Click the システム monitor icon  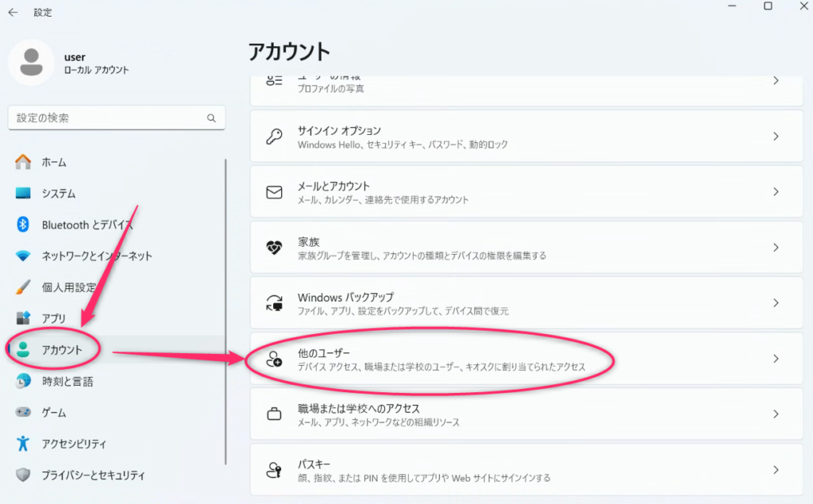tap(23, 194)
